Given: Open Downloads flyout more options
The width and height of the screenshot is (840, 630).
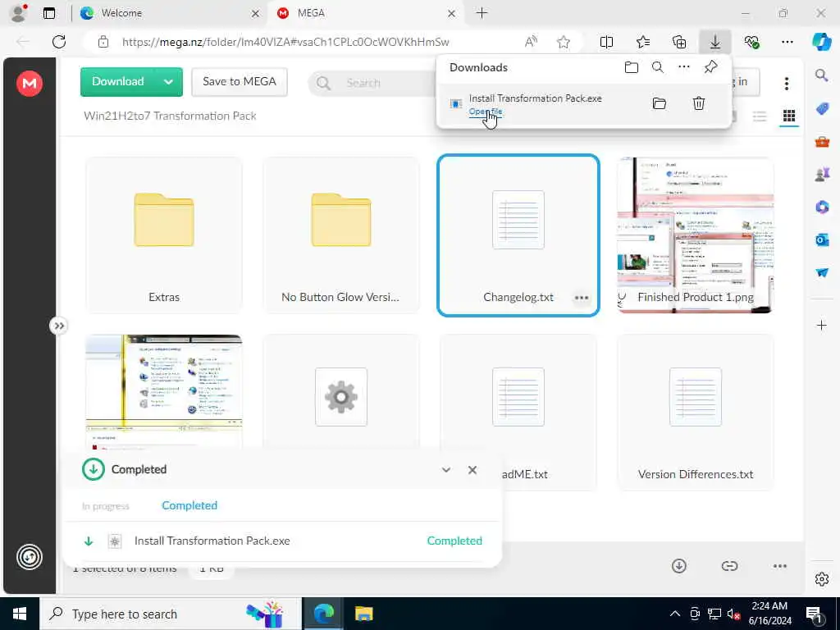Looking at the screenshot, I should pyautogui.click(x=684, y=67).
